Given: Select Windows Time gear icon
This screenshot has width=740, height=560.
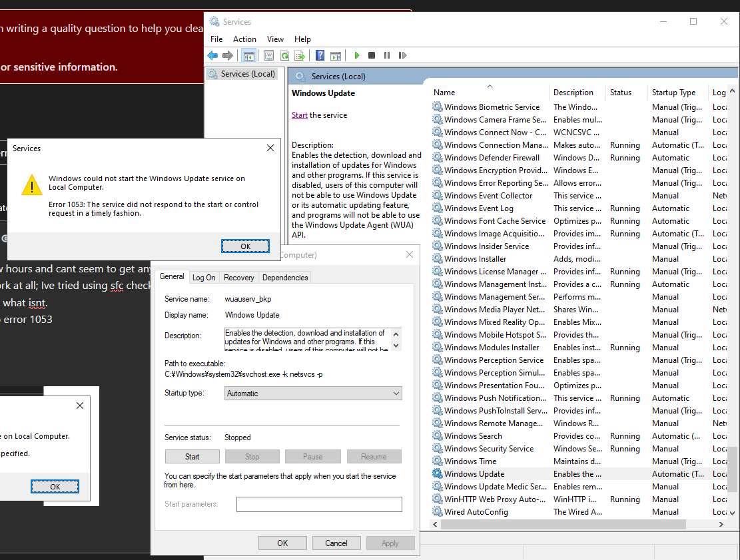Looking at the screenshot, I should click(x=438, y=461).
